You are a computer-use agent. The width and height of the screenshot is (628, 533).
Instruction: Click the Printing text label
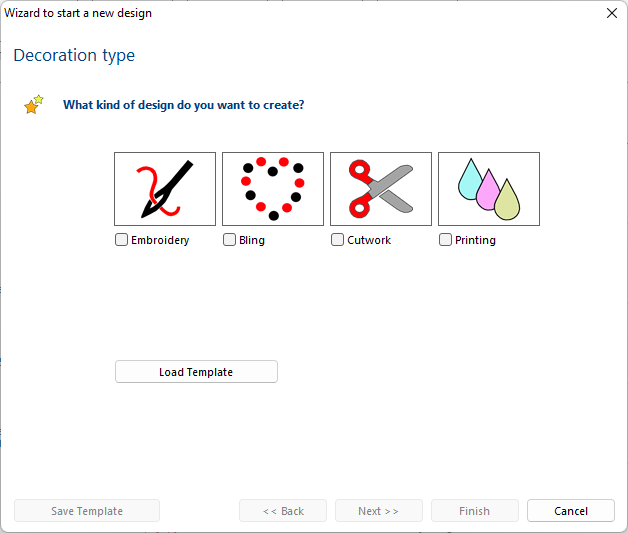point(475,240)
